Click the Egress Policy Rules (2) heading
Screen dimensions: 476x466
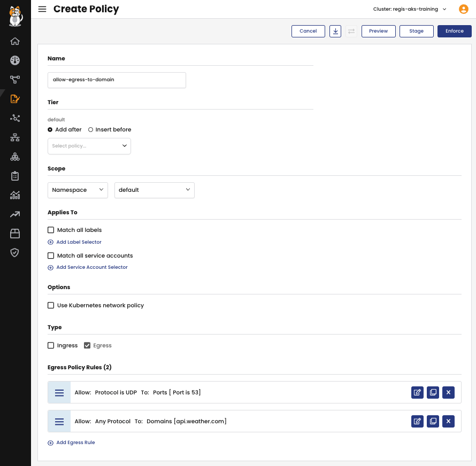coord(80,367)
